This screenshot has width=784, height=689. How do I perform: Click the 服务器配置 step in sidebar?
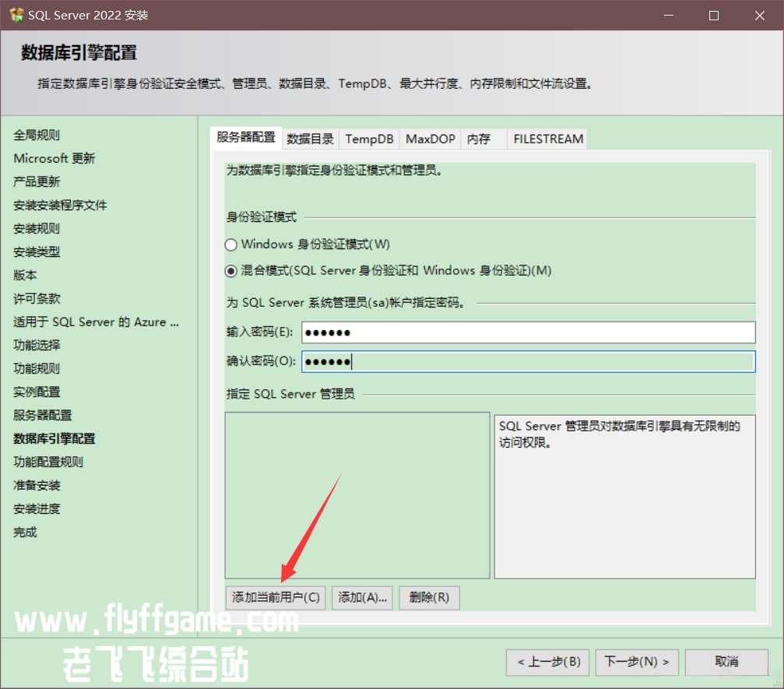(x=43, y=416)
